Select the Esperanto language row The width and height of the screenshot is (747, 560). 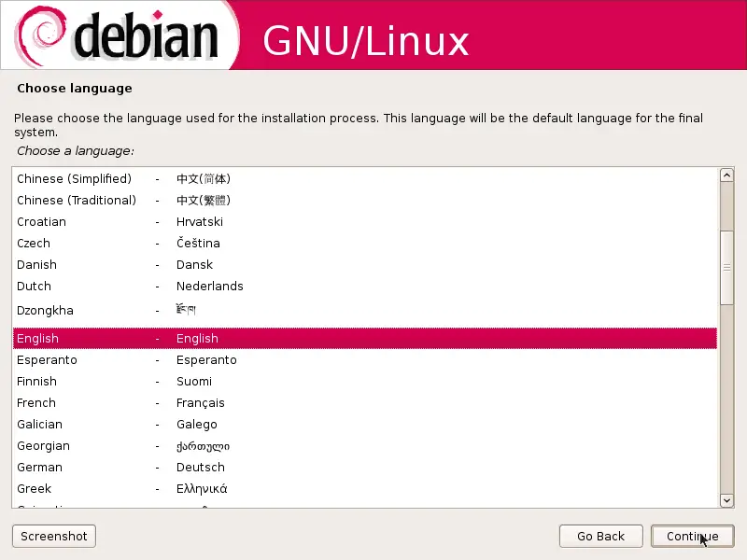[365, 359]
